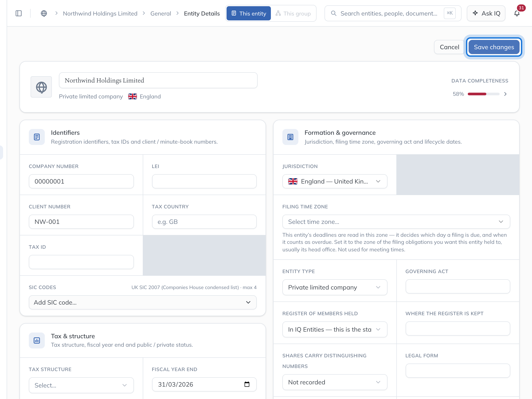The image size is (532, 399).
Task: Click the search entities input box
Action: (393, 14)
